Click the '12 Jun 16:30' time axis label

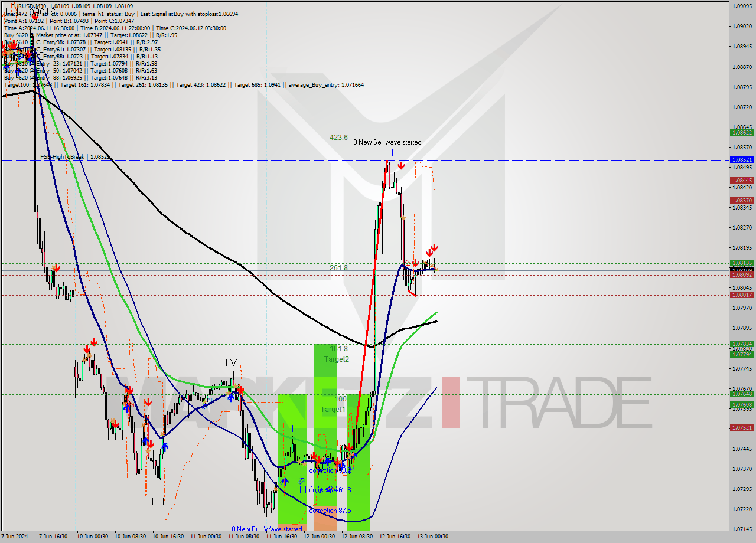tap(395, 537)
